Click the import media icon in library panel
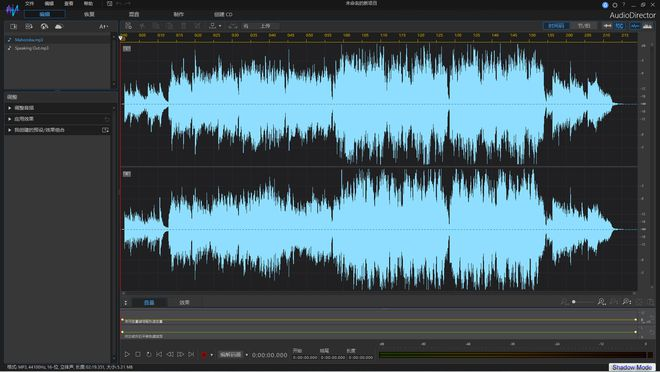The image size is (660, 372). [x=13, y=27]
